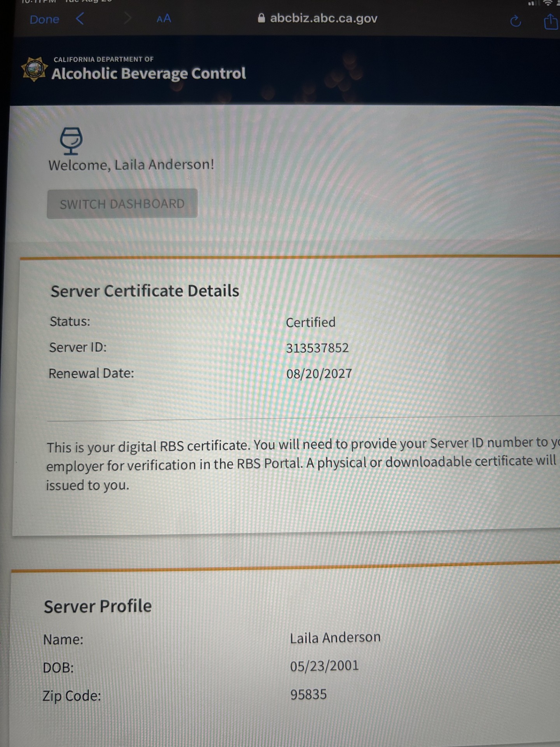Click the Server Certificate Details heading

[x=145, y=291]
